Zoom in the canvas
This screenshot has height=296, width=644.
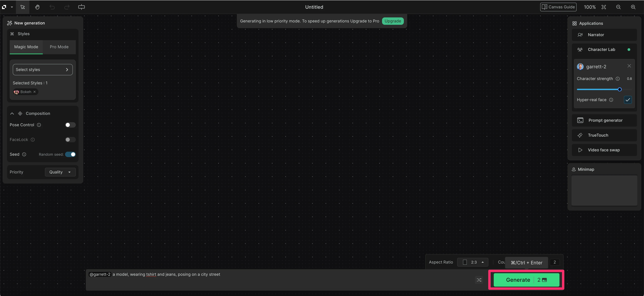click(633, 7)
